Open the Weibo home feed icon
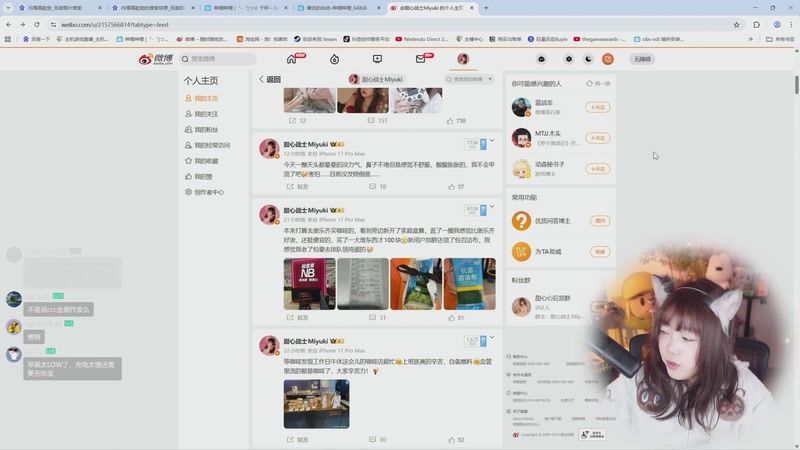The width and height of the screenshot is (800, 450). (x=291, y=59)
